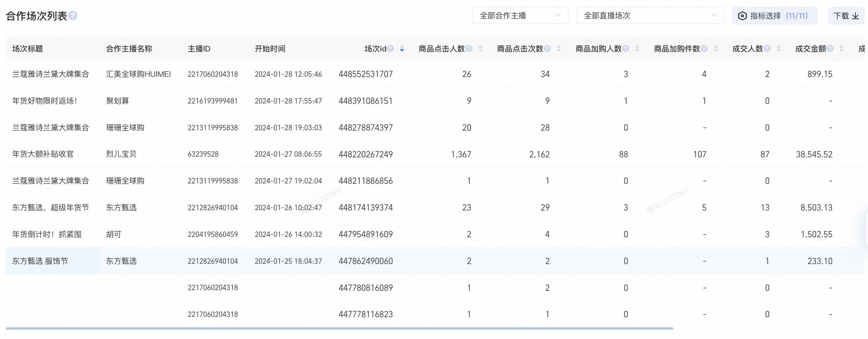Click start time 2024-01-28 19:03:03

click(288, 128)
